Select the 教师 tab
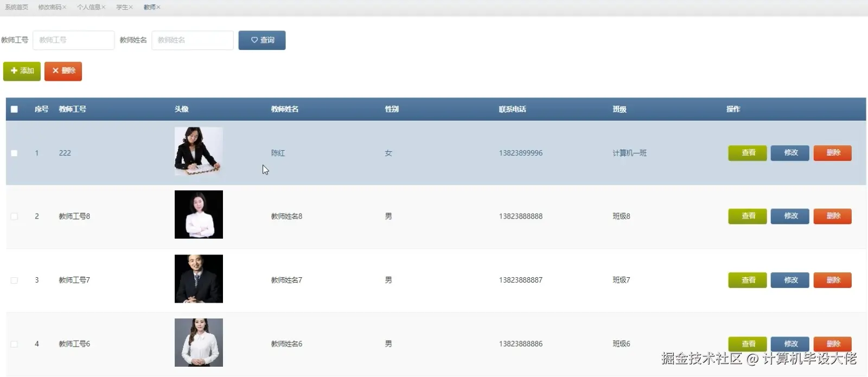The height and width of the screenshot is (377, 868). (x=150, y=7)
